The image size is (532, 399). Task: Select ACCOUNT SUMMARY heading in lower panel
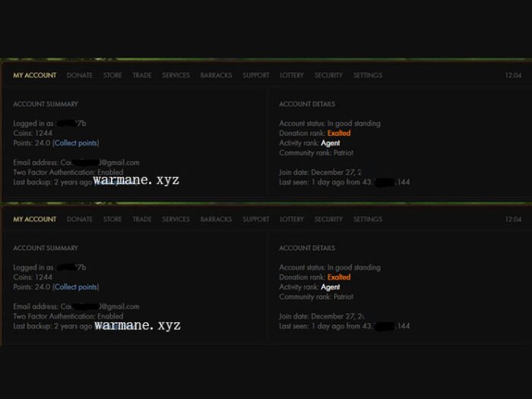(x=46, y=248)
